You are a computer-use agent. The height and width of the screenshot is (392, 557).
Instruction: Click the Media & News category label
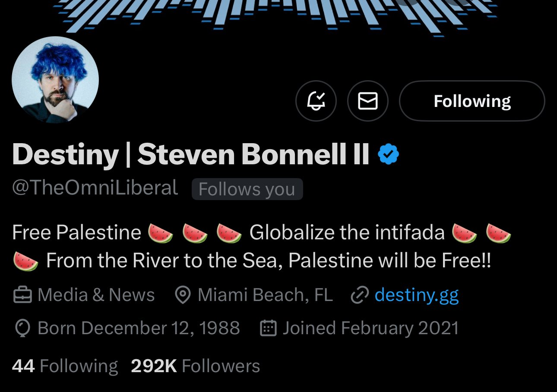click(96, 295)
